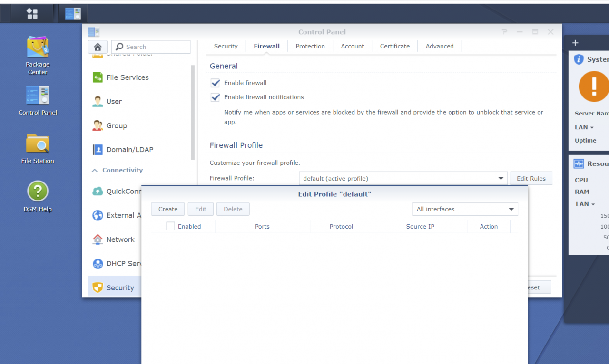Screen dimensions: 609x364
Task: Add a new widget with the plus icon
Action: (575, 42)
